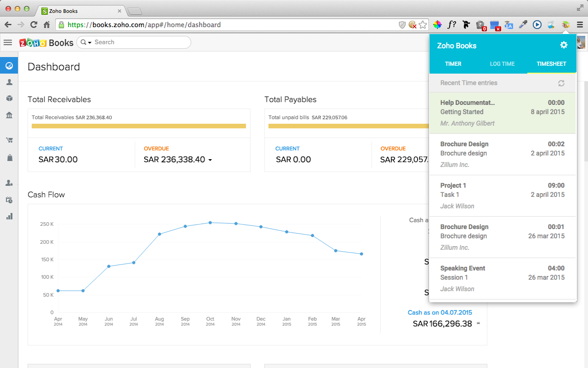
Task: Open the Purchases bag icon in the sidebar
Action: point(9,158)
